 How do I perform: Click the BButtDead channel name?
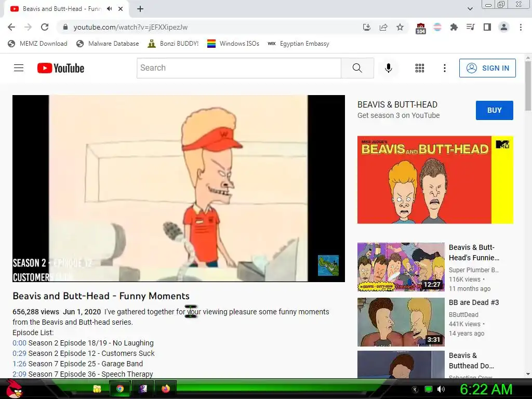463,314
